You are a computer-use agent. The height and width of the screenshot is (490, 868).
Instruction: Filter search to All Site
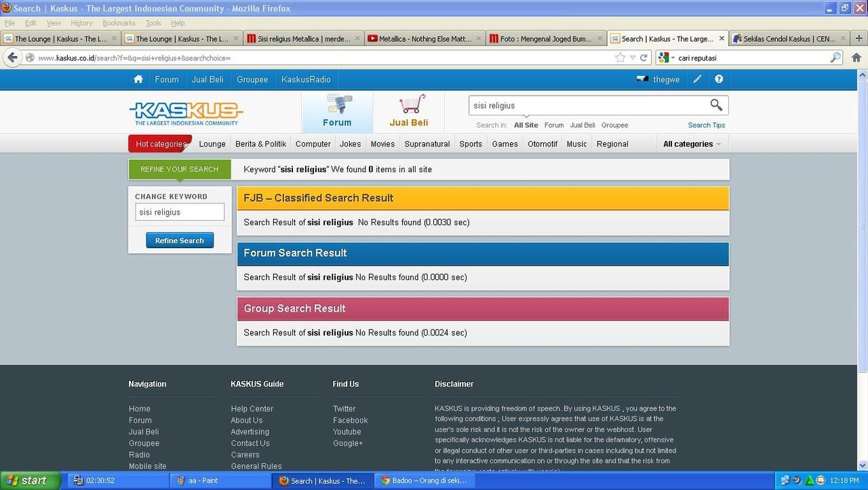526,125
